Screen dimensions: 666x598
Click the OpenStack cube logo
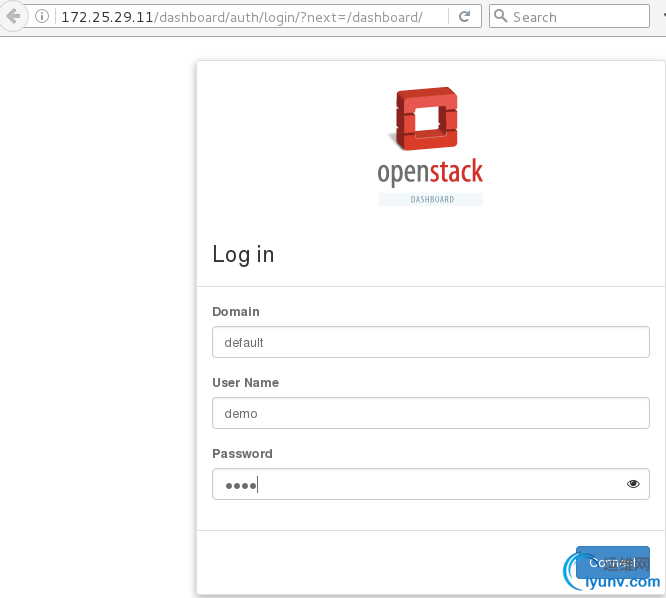point(425,118)
